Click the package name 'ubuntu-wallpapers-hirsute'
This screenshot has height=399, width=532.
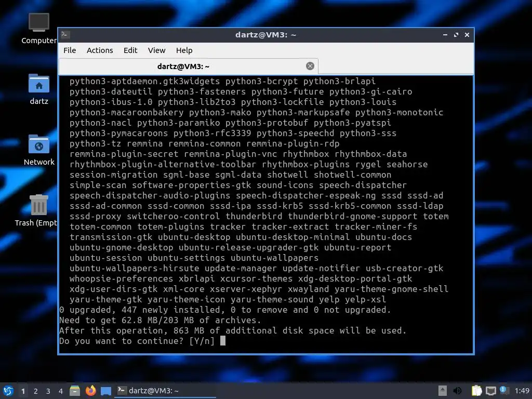[x=135, y=269]
